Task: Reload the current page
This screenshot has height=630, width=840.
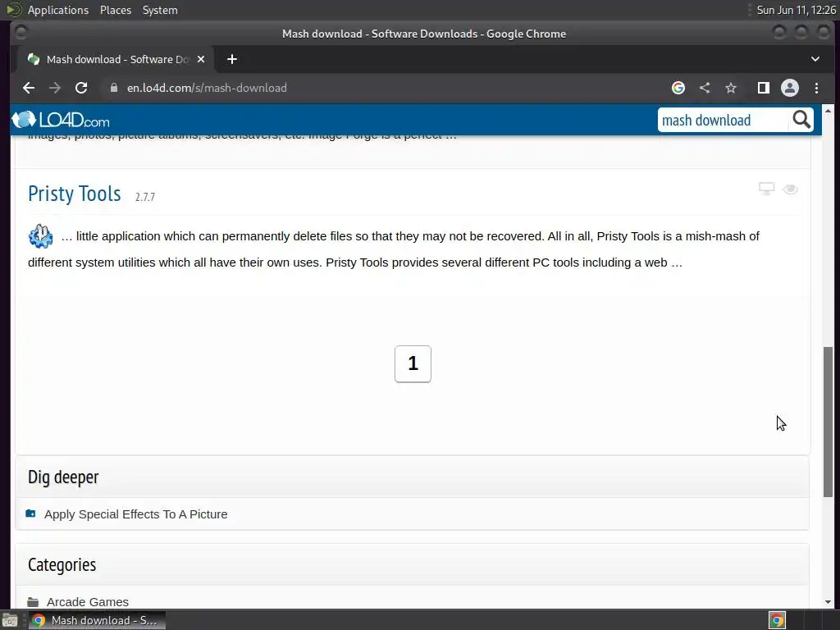Action: [x=81, y=88]
